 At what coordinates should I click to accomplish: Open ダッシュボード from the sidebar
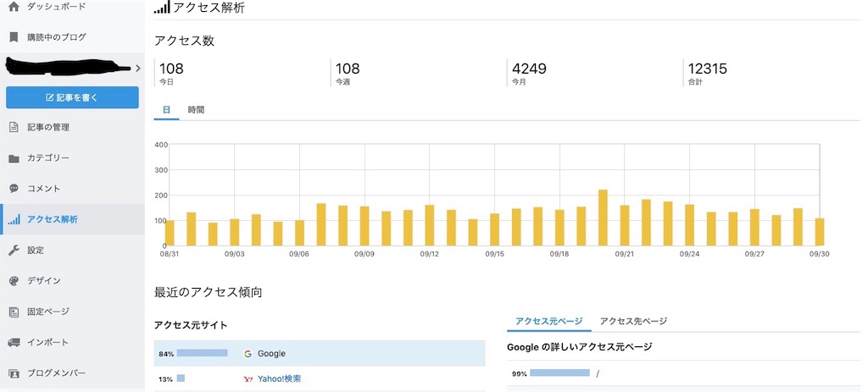point(56,7)
